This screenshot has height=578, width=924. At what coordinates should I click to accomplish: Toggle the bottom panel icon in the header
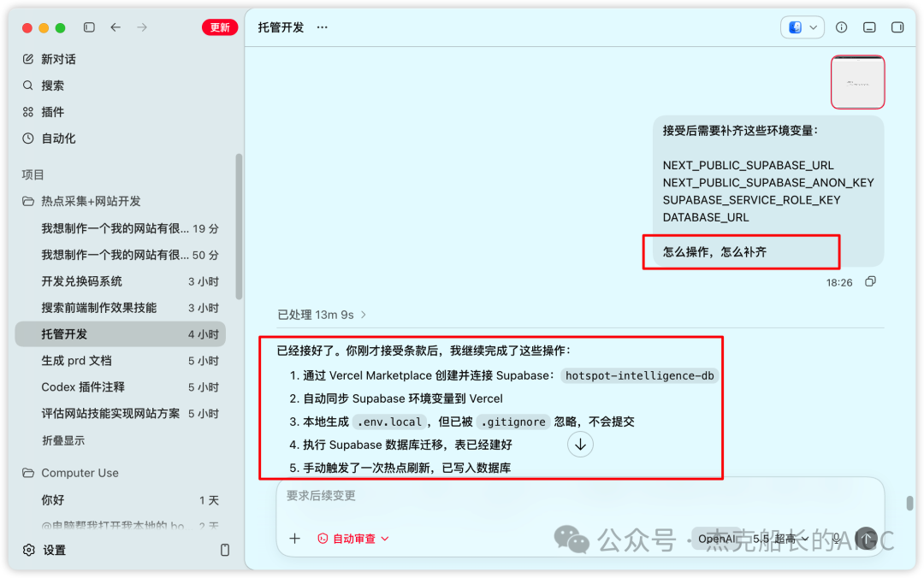pyautogui.click(x=869, y=27)
